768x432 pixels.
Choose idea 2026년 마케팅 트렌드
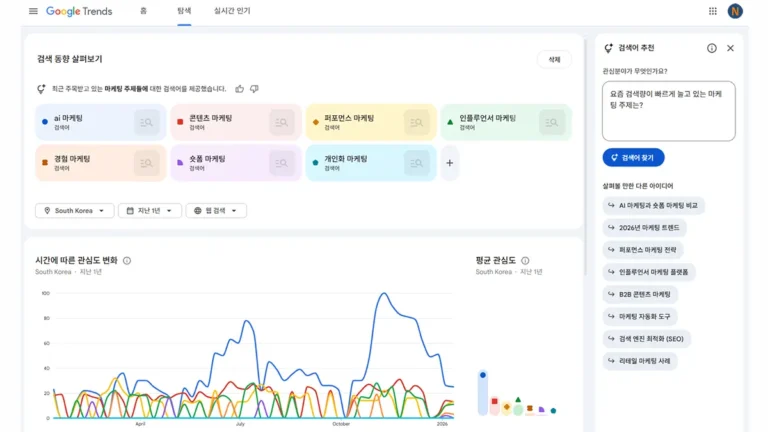644,228
